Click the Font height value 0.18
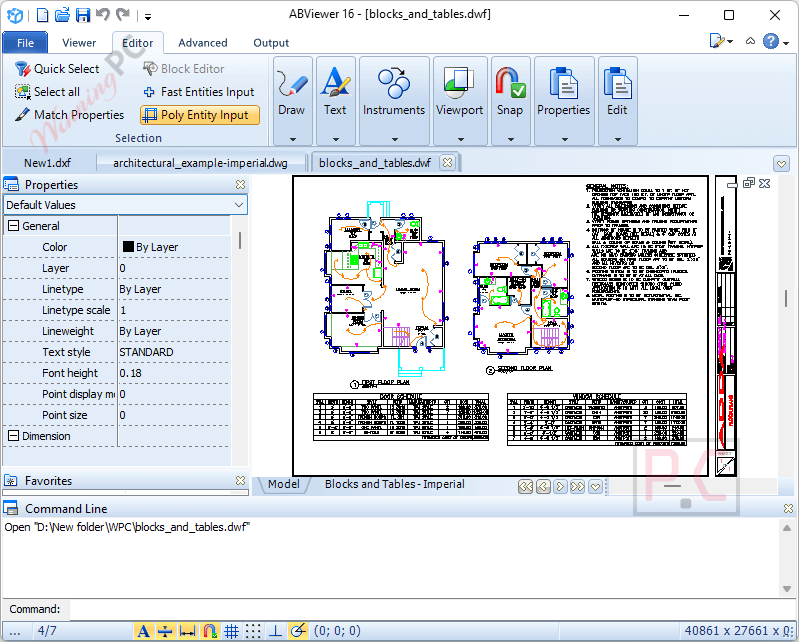The height and width of the screenshot is (642, 799). pyautogui.click(x=130, y=373)
